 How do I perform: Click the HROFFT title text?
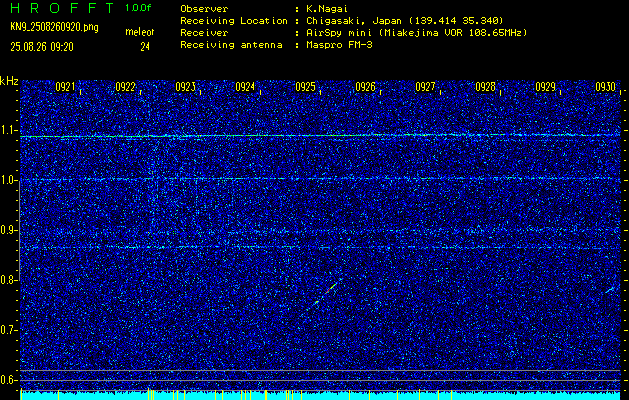pyautogui.click(x=62, y=8)
